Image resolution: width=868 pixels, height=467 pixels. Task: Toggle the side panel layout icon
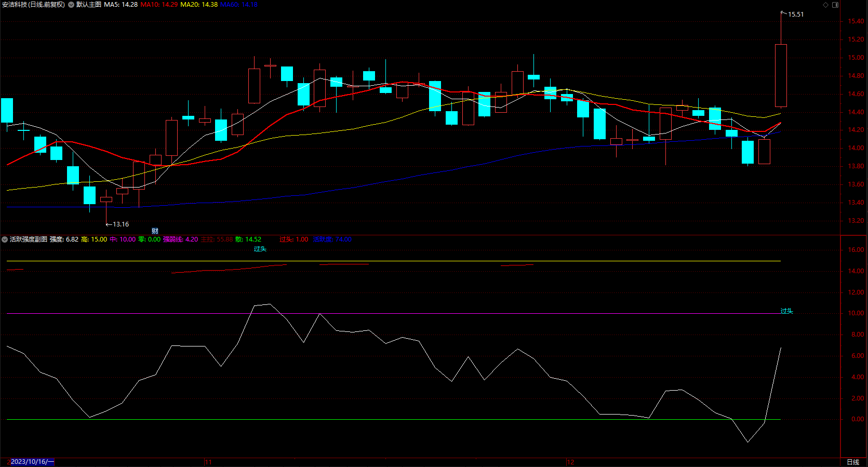835,5
